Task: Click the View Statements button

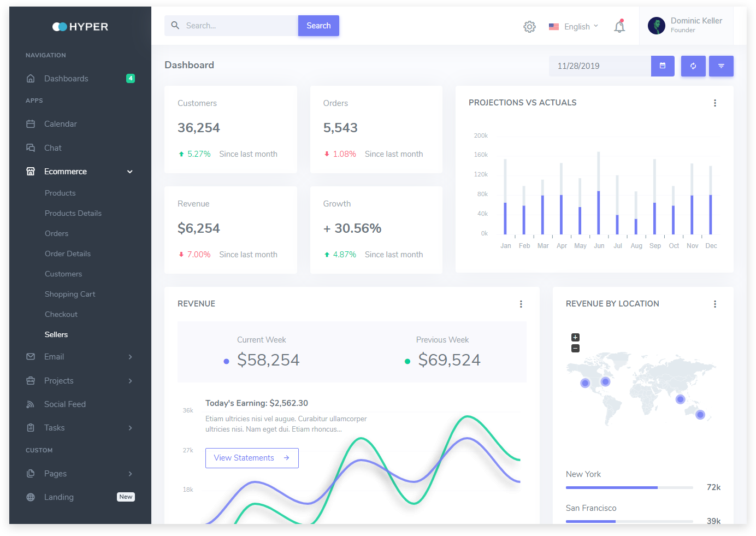Action: pyautogui.click(x=252, y=458)
